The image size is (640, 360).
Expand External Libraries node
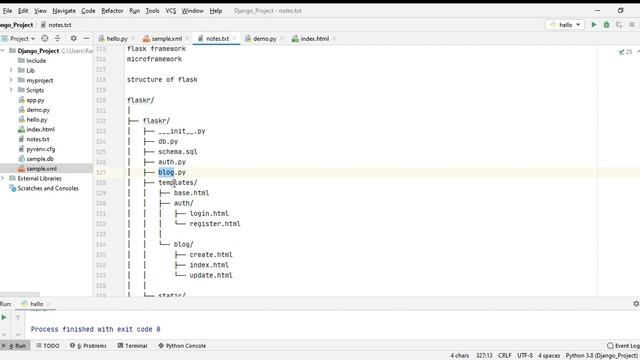pyautogui.click(x=3, y=178)
